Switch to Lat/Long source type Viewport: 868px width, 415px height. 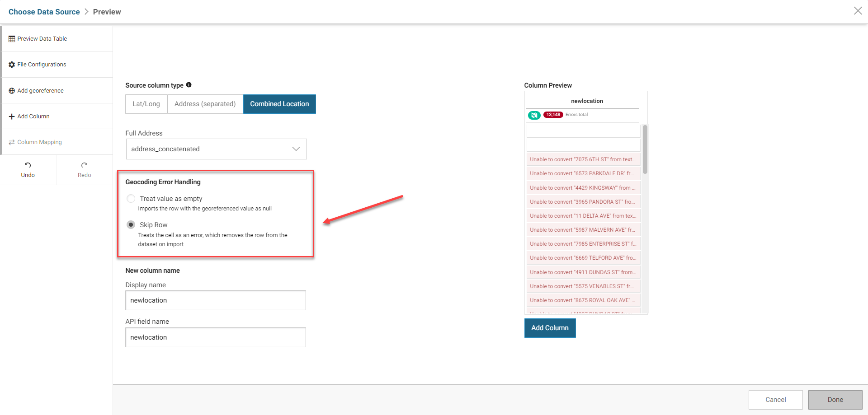click(x=146, y=104)
